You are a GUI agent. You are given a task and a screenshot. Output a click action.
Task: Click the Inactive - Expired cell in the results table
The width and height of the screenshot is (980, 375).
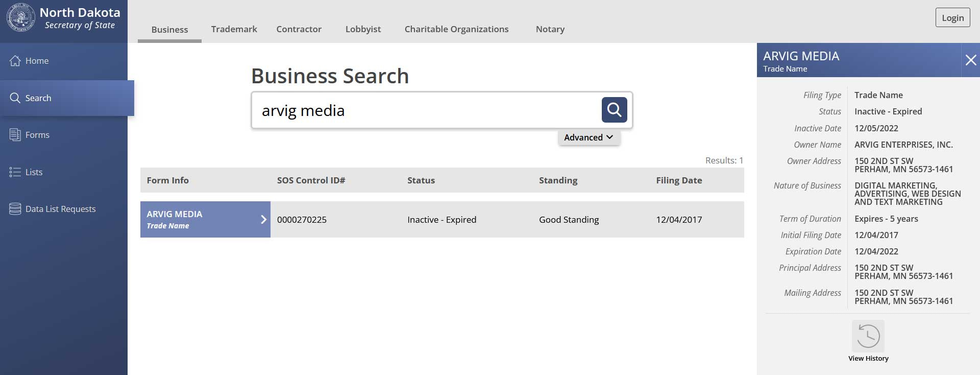tap(442, 220)
